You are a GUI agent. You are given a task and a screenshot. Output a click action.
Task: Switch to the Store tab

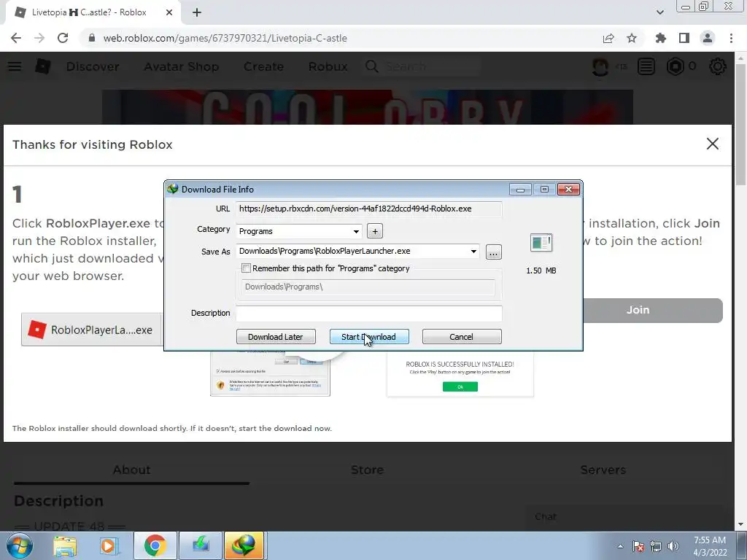(368, 470)
